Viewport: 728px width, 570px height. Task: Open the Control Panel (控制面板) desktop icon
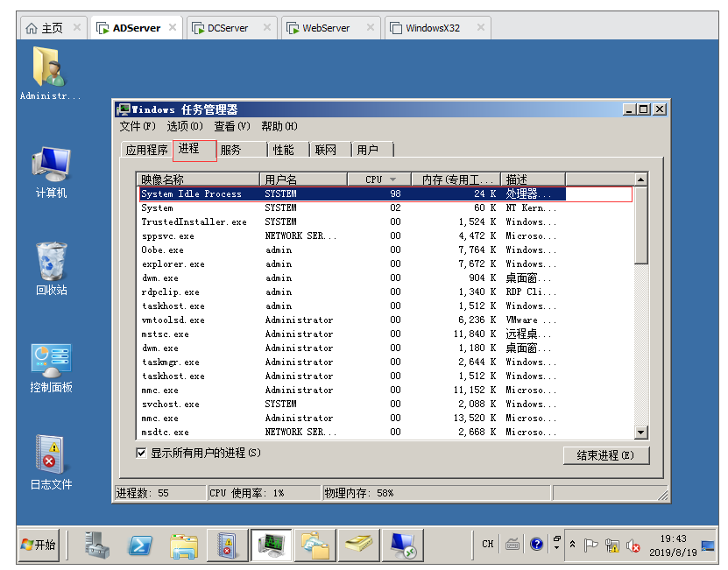(51, 368)
